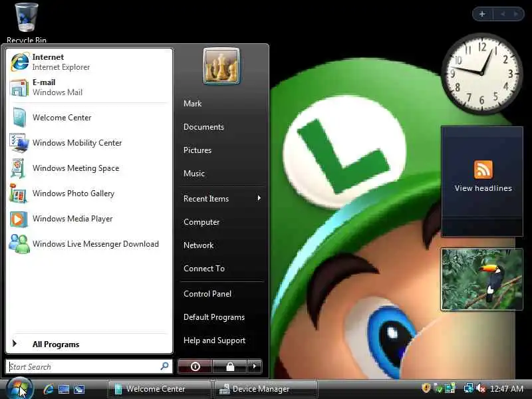Click the Windows Sidebar tray icon

click(x=450, y=388)
